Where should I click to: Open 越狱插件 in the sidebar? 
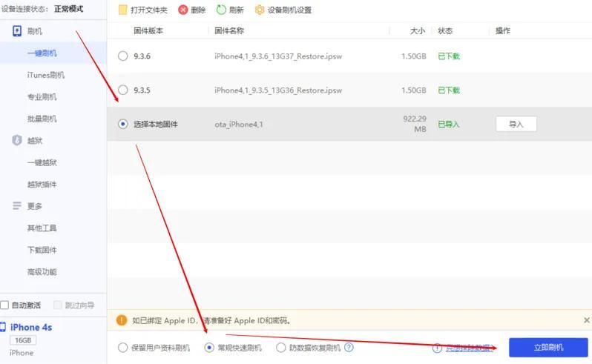(x=42, y=185)
